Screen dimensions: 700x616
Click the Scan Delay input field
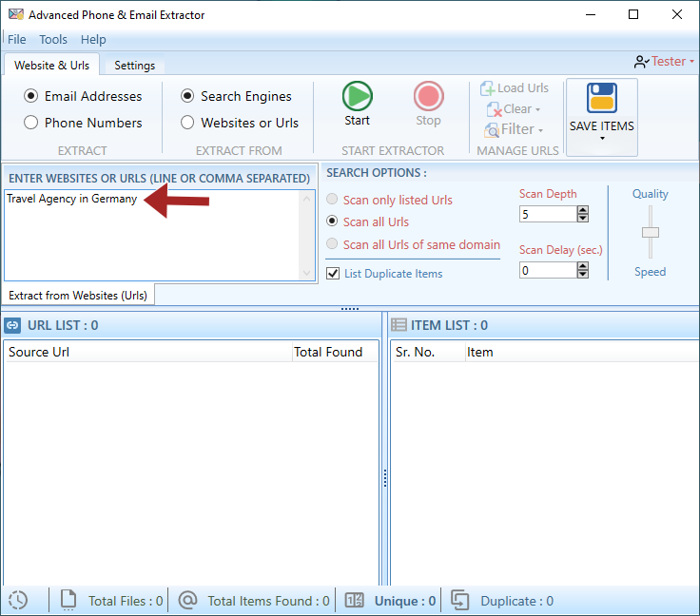pos(548,270)
